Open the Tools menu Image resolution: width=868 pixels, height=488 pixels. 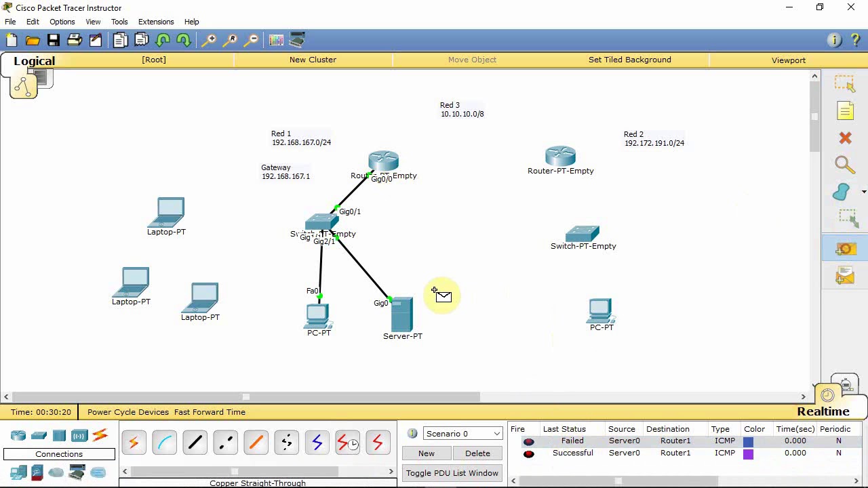tap(119, 22)
